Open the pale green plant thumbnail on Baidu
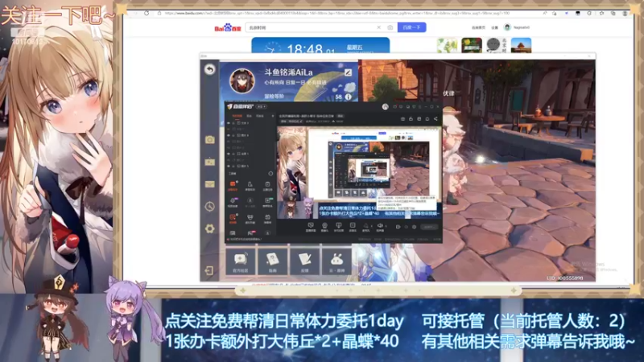This screenshot has height=362, width=644. (447, 45)
